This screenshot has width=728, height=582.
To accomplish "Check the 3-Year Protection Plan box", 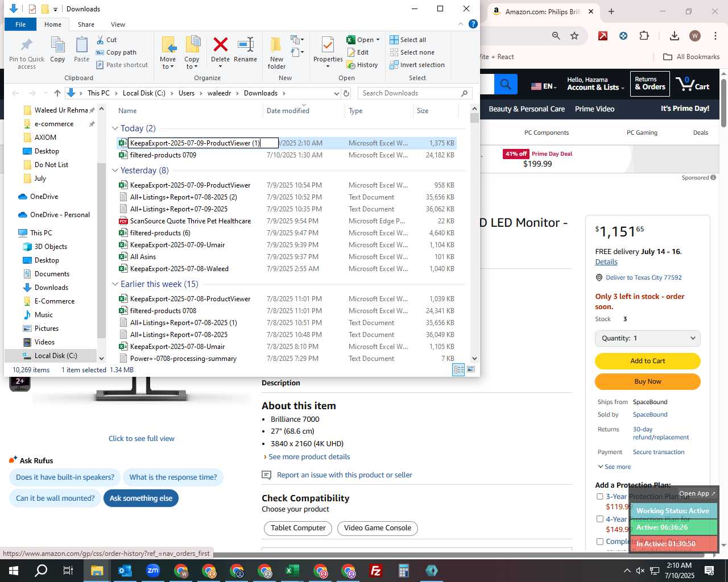I will (599, 496).
